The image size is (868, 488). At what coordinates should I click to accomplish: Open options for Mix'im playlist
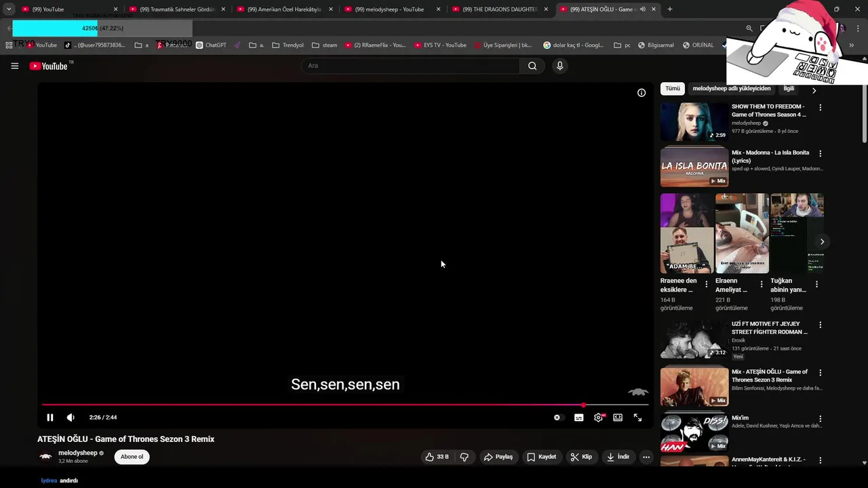click(x=820, y=420)
